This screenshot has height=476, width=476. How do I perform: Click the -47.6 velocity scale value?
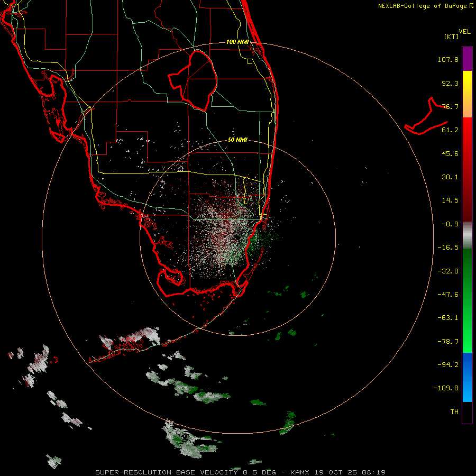pyautogui.click(x=448, y=295)
